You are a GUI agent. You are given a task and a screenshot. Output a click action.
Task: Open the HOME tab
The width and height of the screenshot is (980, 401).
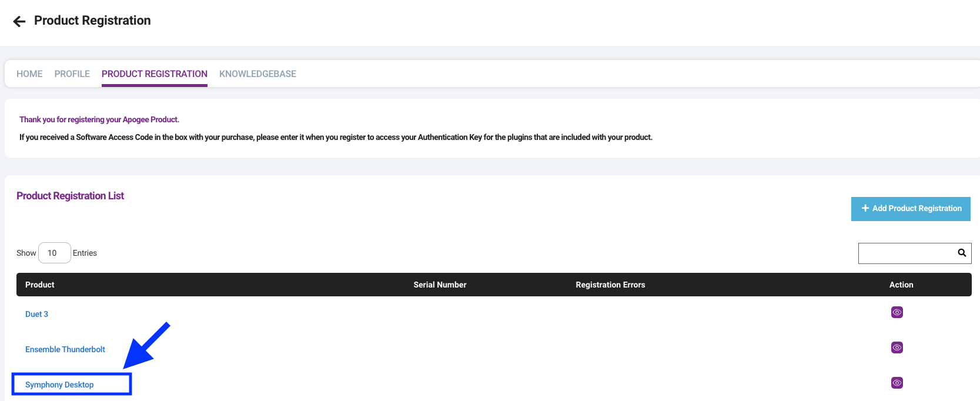click(x=29, y=74)
